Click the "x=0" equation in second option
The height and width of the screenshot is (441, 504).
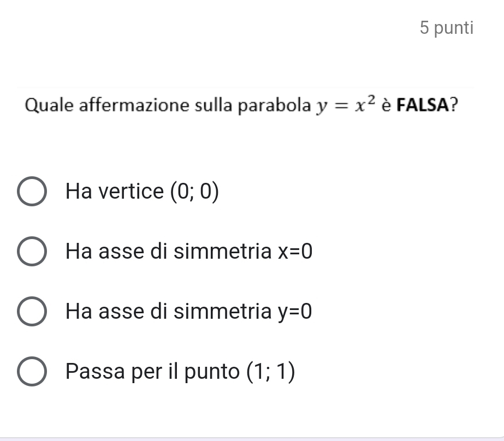[294, 252]
